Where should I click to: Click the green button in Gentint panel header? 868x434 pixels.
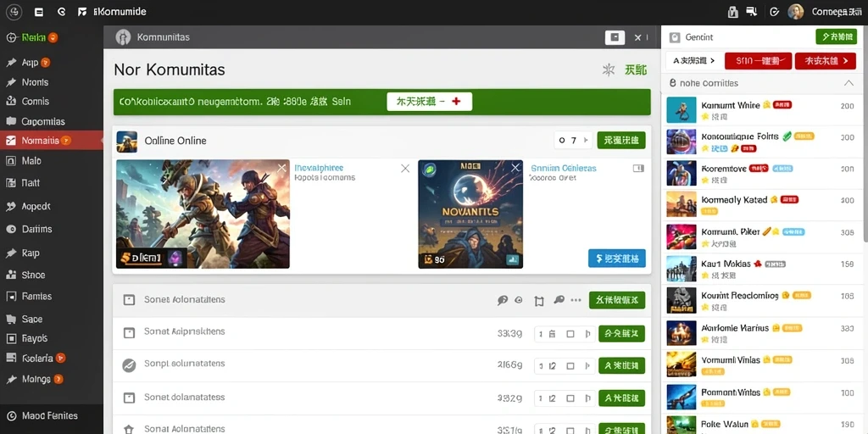pyautogui.click(x=837, y=37)
